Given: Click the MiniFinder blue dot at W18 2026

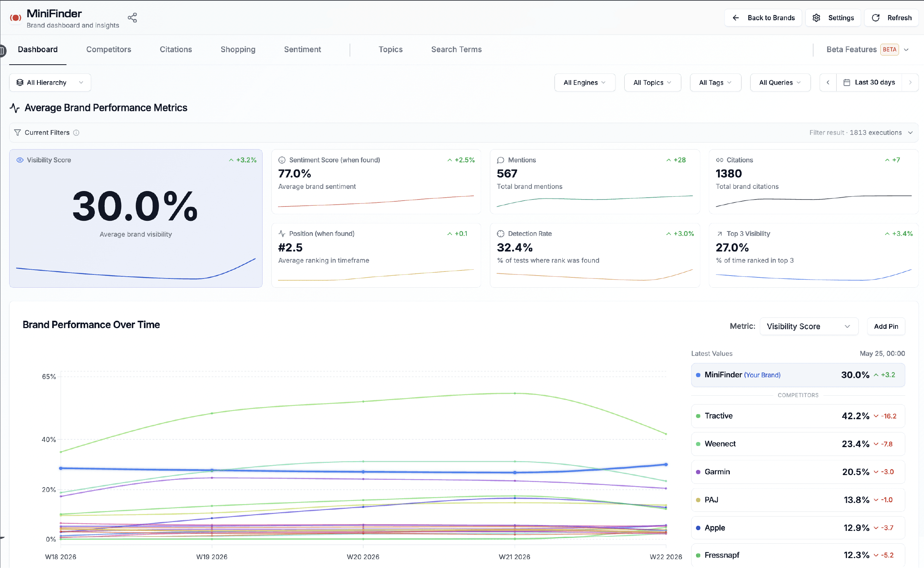Looking at the screenshot, I should (x=61, y=468).
